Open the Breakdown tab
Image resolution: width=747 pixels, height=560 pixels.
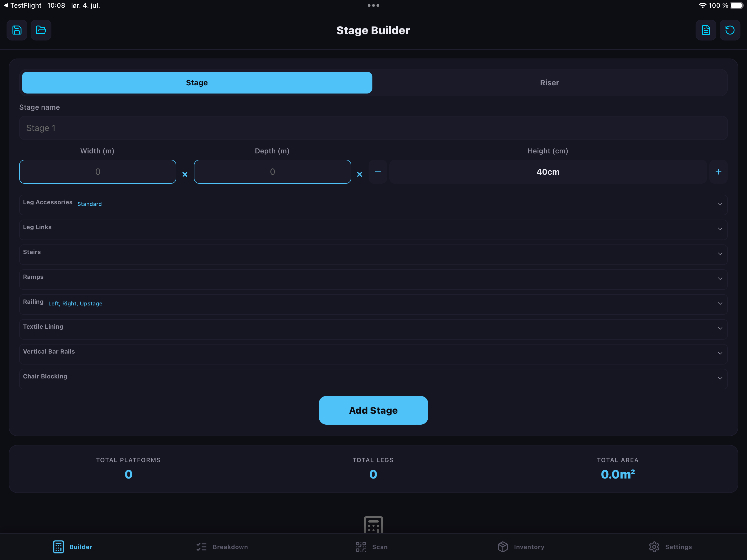point(222,547)
